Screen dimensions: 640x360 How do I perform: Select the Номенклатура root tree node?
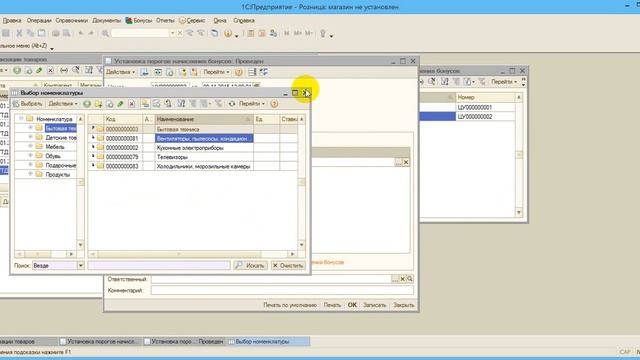point(54,119)
